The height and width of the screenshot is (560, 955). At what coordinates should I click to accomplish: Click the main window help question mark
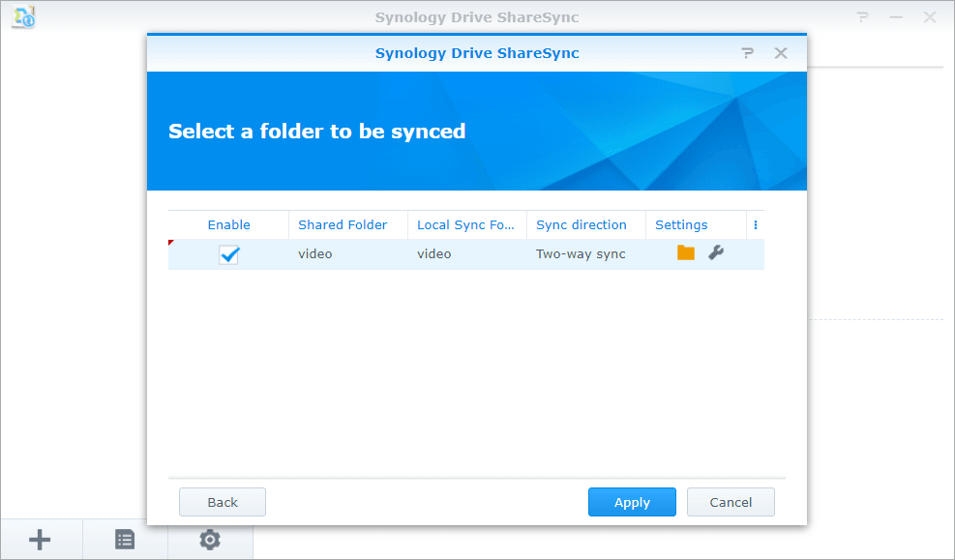[x=862, y=16]
